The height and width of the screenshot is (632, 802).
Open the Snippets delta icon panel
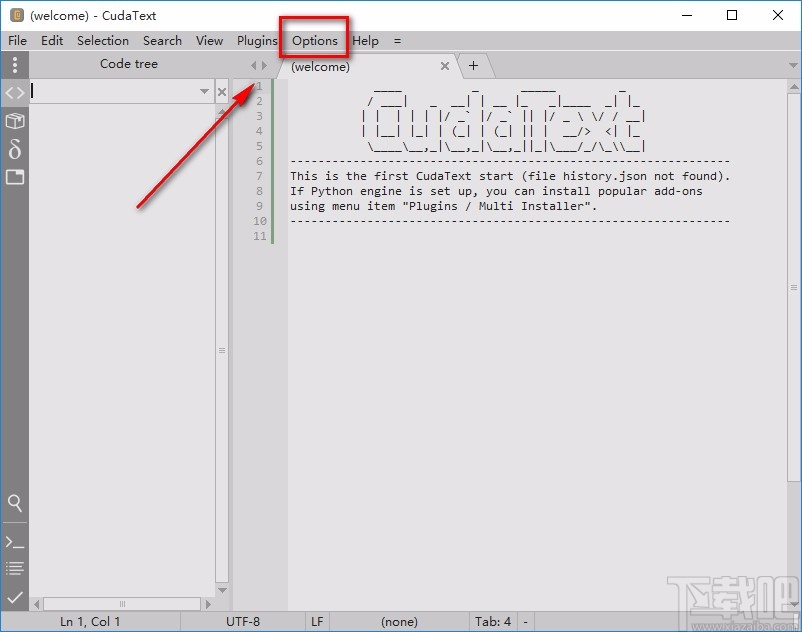coord(15,149)
